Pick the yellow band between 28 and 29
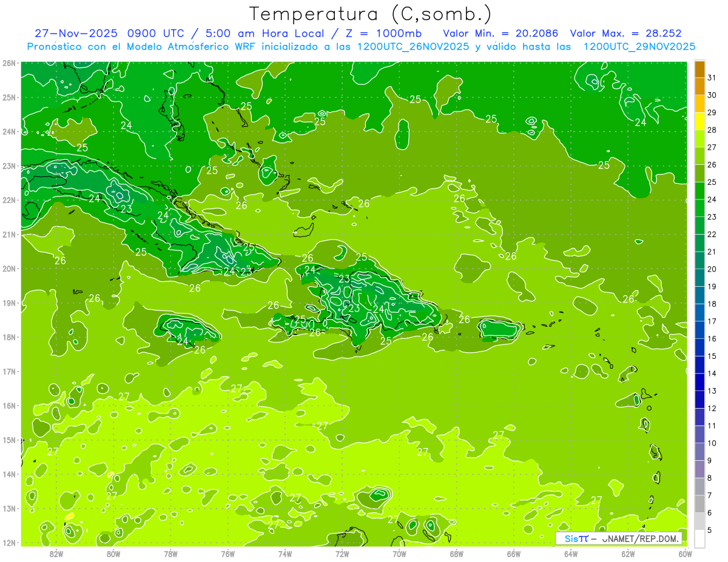This screenshot has height=562, width=728. pyautogui.click(x=699, y=121)
